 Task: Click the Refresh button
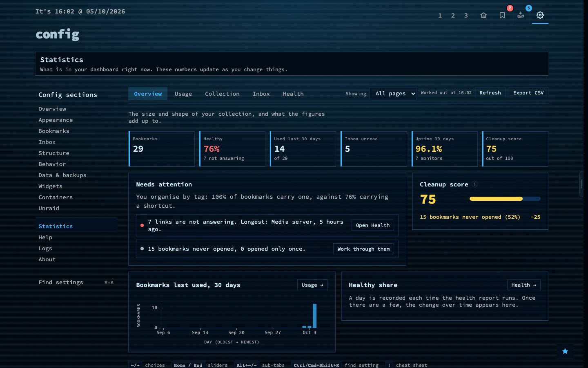[x=490, y=93]
